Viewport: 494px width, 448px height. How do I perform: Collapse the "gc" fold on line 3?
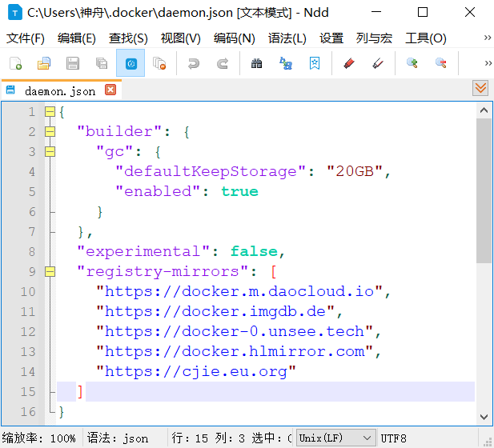click(50, 152)
